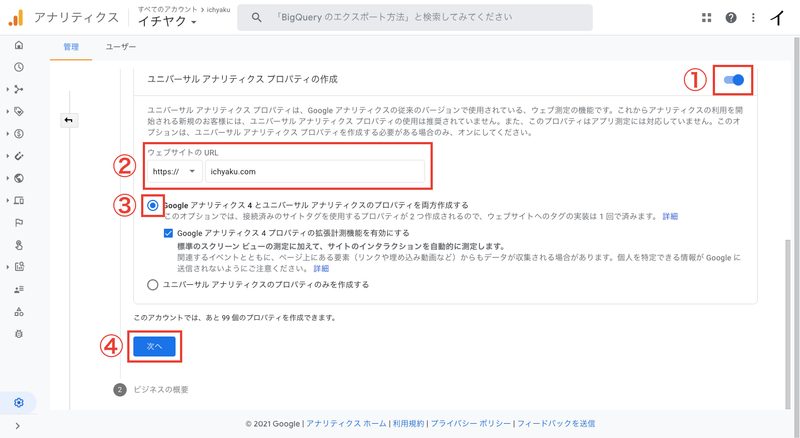Click the Google Analytics logo

[16, 18]
